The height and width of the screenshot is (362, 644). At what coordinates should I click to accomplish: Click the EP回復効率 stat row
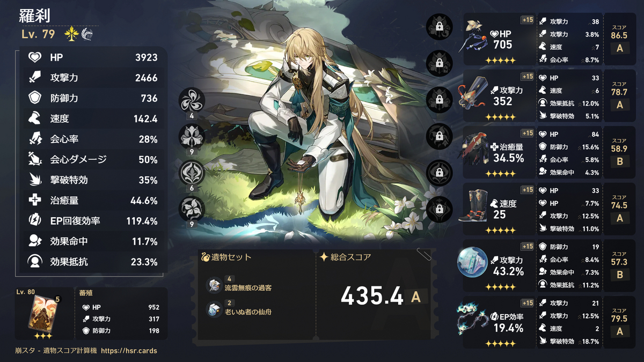94,220
